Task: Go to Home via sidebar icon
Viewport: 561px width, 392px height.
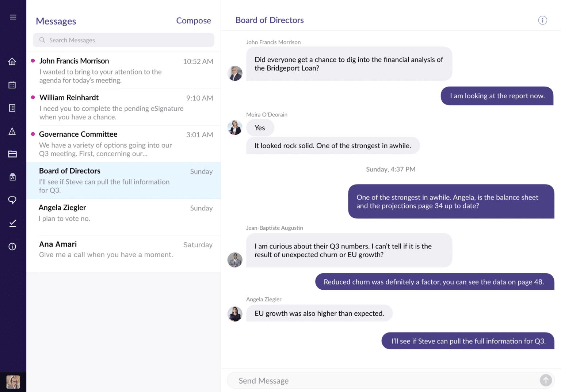Action: pos(12,61)
